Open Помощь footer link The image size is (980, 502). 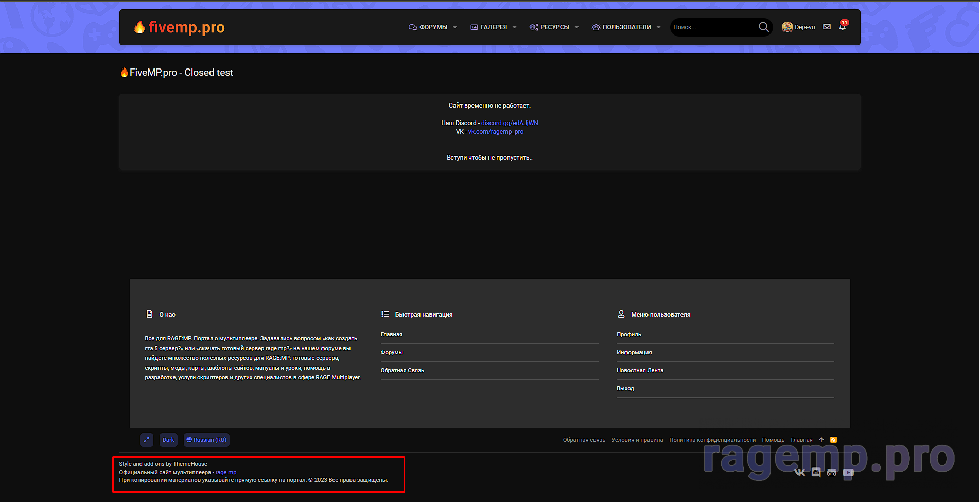[x=773, y=440]
